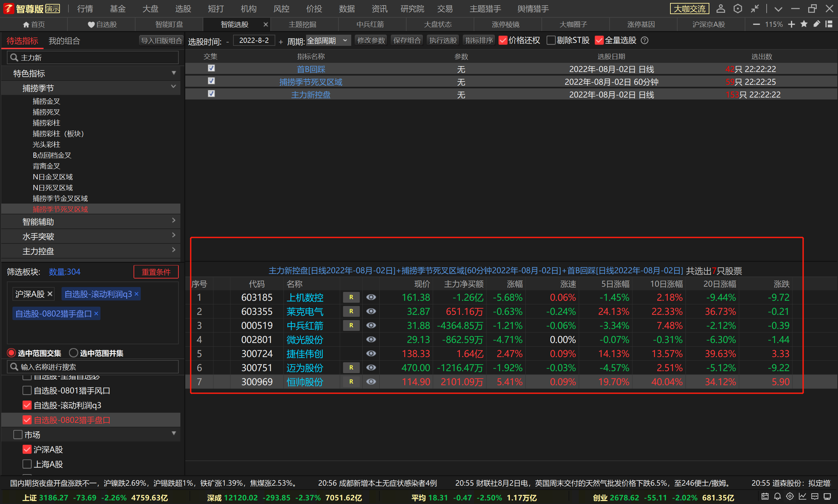The height and width of the screenshot is (504, 838).
Task: Open the hexagon settings icon
Action: coord(738,9)
